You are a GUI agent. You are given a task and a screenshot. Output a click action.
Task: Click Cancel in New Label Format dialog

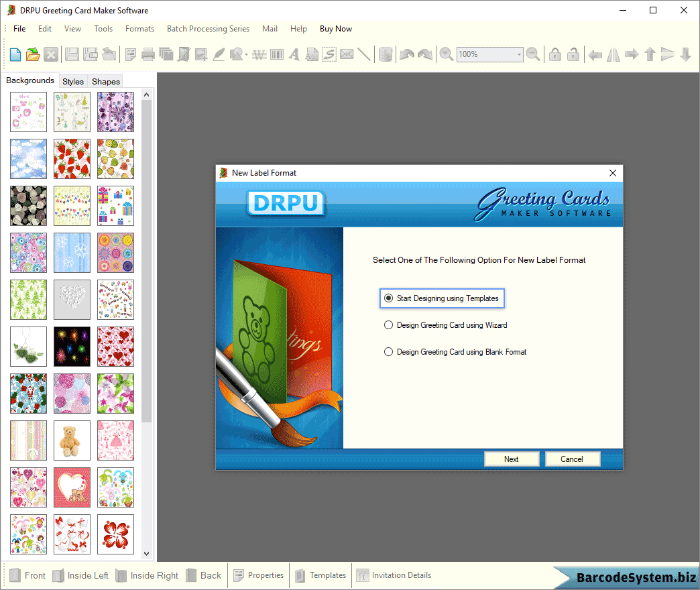pyautogui.click(x=572, y=459)
